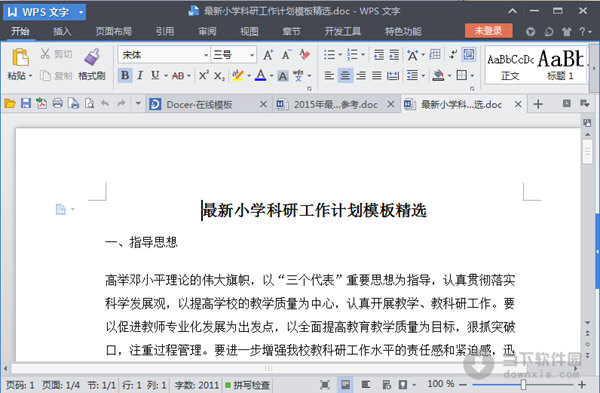Image resolution: width=600 pixels, height=393 pixels.
Task: Export to PDF icon in quick toolbar
Action: click(x=41, y=103)
